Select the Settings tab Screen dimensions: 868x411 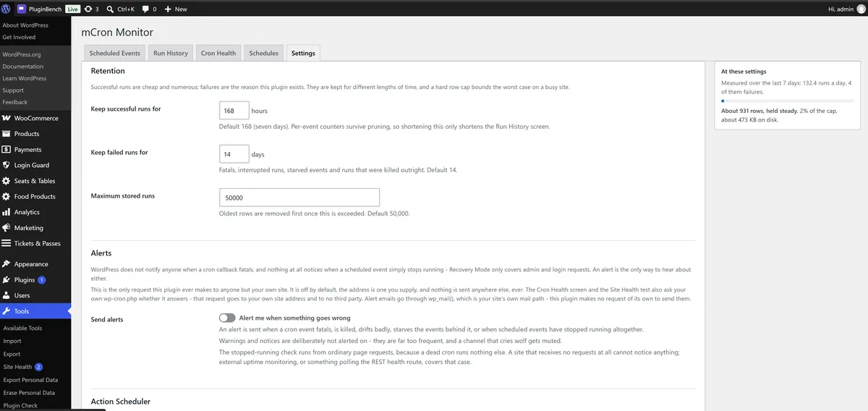303,53
